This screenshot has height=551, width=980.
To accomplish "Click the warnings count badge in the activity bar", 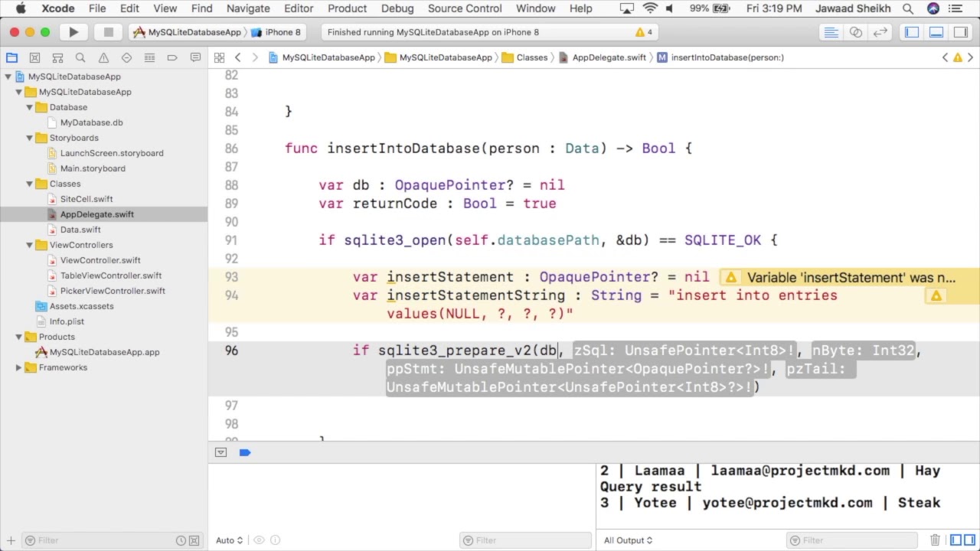I will 644,32.
